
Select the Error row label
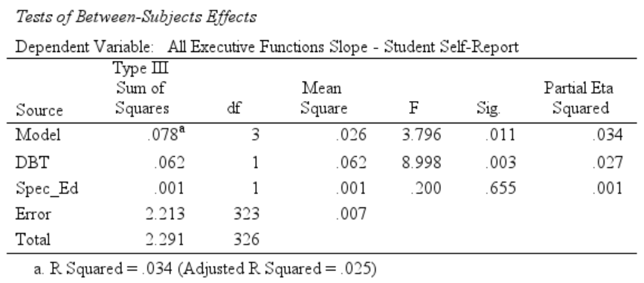click(33, 214)
